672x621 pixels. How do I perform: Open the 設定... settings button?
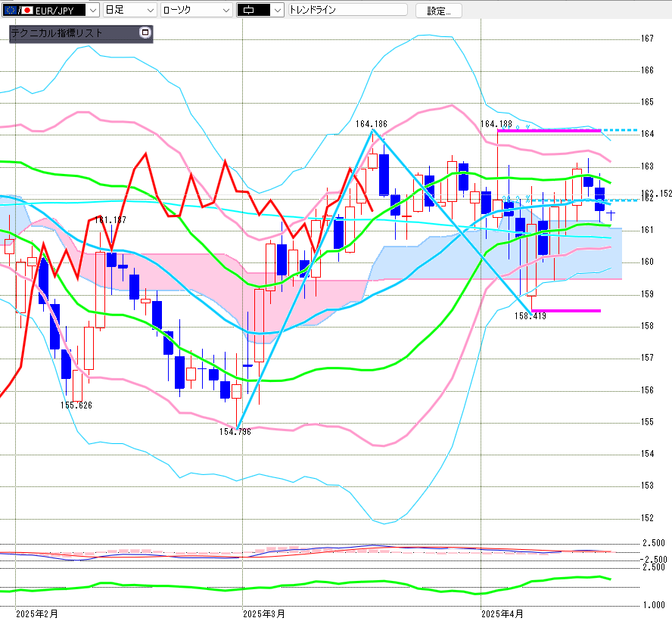click(439, 11)
